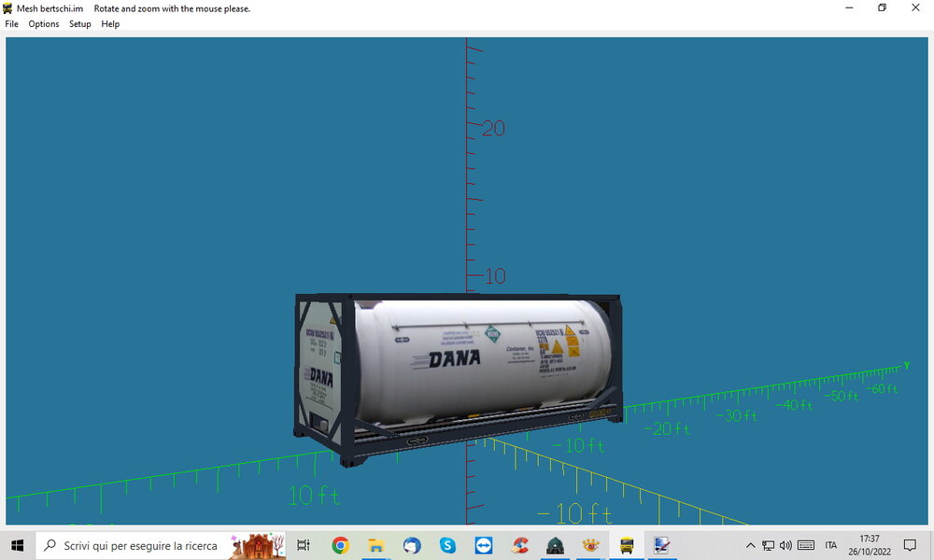Open the Options menu
Screen dimensions: 934x560
(x=44, y=24)
